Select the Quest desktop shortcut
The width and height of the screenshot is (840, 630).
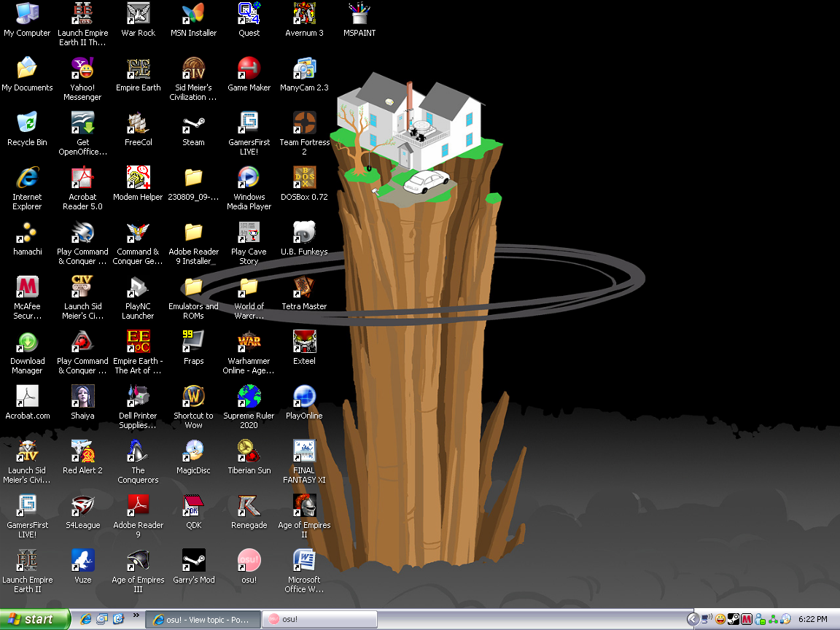point(249,20)
